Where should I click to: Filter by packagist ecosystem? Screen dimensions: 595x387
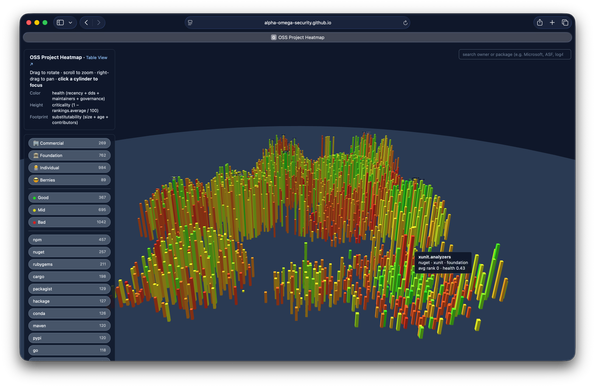(x=69, y=289)
